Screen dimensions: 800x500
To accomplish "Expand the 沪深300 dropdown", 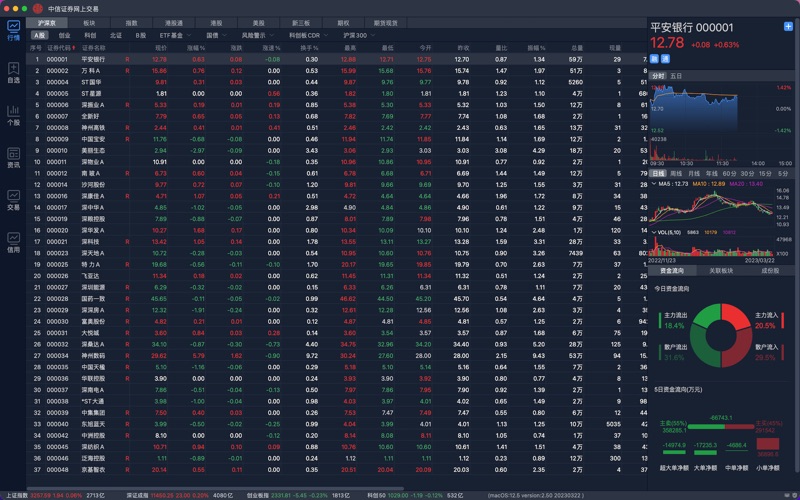I will tap(357, 35).
